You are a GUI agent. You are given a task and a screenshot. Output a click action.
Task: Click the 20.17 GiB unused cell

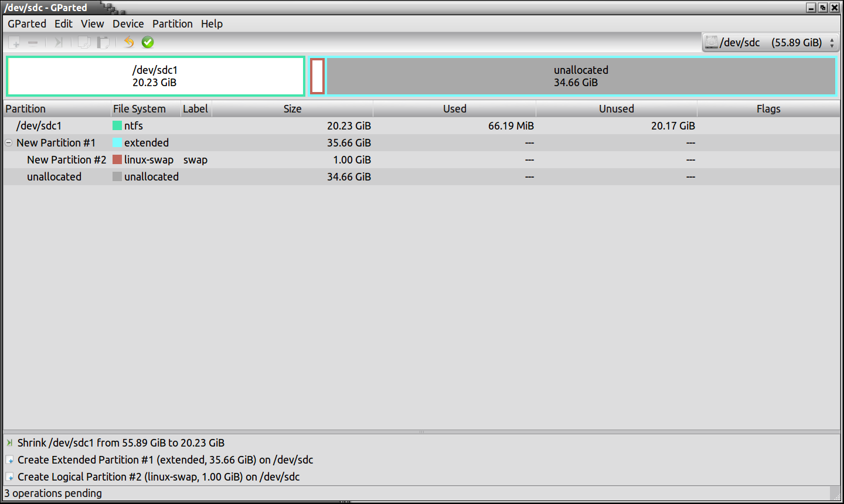coord(673,126)
